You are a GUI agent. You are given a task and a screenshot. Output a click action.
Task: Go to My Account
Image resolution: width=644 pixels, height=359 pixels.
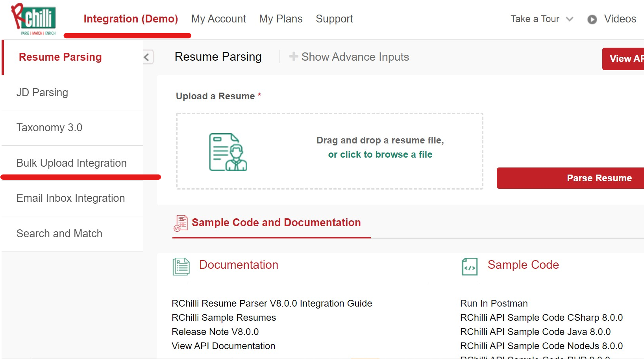tap(218, 19)
